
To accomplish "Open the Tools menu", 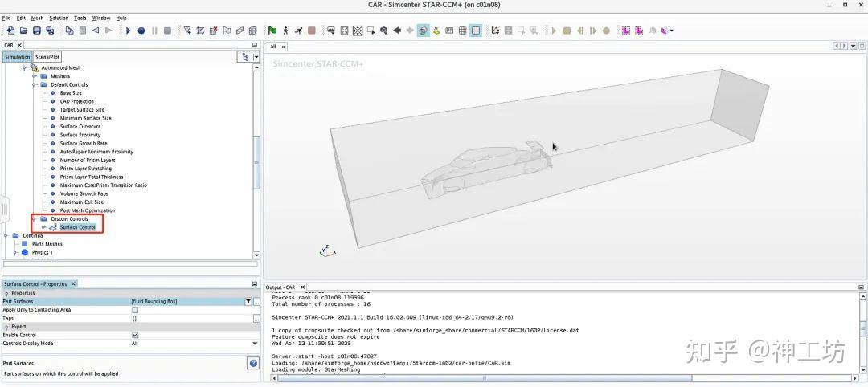I will [x=80, y=18].
